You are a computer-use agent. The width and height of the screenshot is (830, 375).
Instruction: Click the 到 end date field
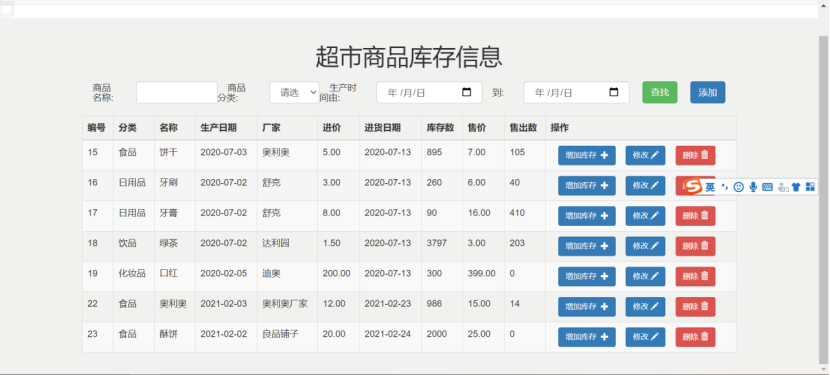[x=576, y=92]
